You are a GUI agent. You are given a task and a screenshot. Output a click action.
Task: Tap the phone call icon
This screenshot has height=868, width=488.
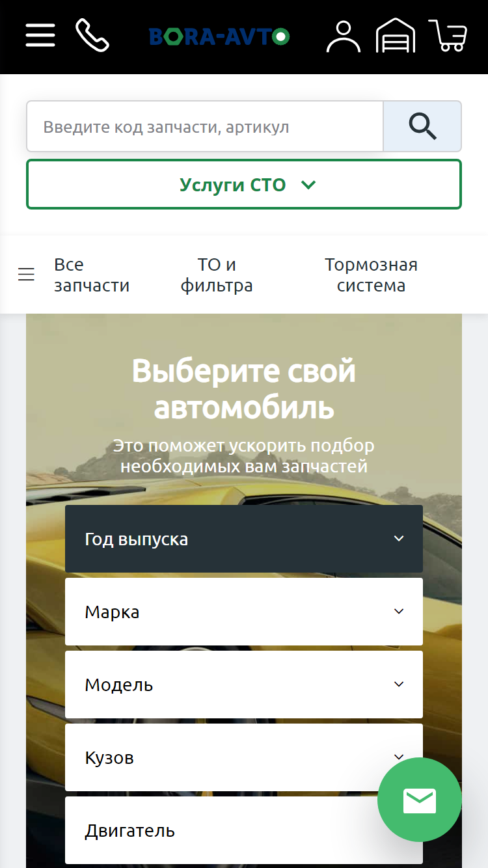coord(92,35)
